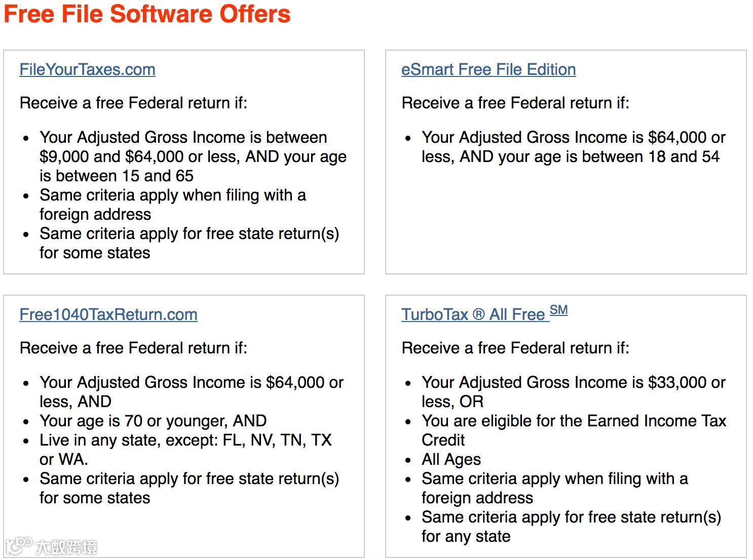This screenshot has width=753, height=560.
Task: Click the 大数跨境 watermark text
Action: pyautogui.click(x=66, y=547)
